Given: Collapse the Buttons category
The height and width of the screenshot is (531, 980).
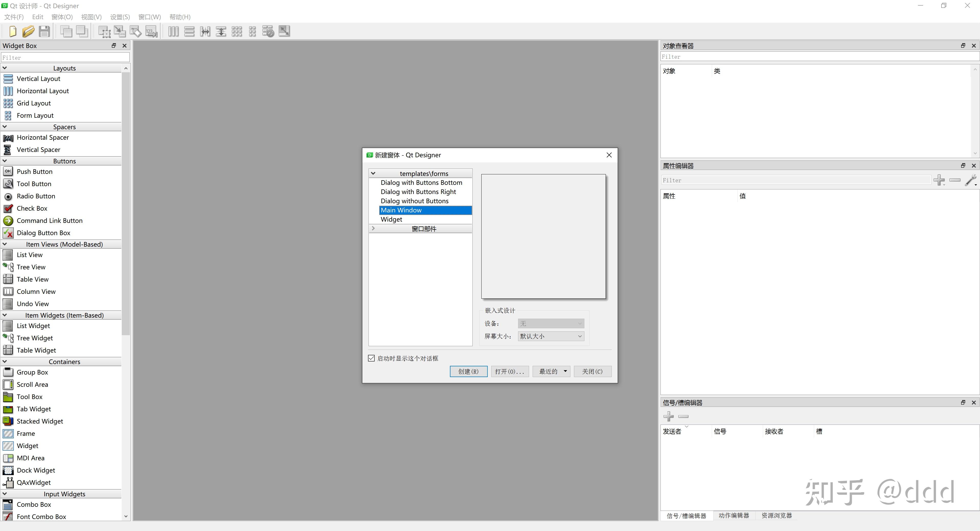Looking at the screenshot, I should click(x=5, y=161).
